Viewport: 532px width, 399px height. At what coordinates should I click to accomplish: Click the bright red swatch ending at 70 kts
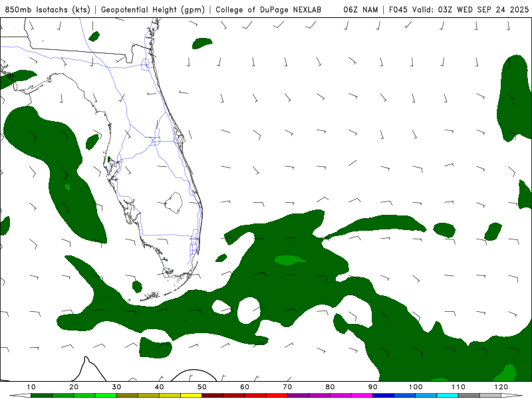[277, 395]
